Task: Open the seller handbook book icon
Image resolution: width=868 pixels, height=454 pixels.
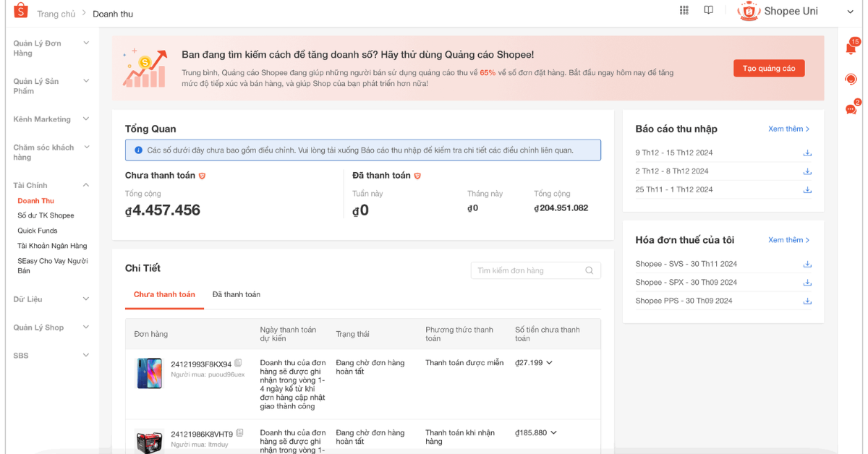Action: tap(709, 10)
